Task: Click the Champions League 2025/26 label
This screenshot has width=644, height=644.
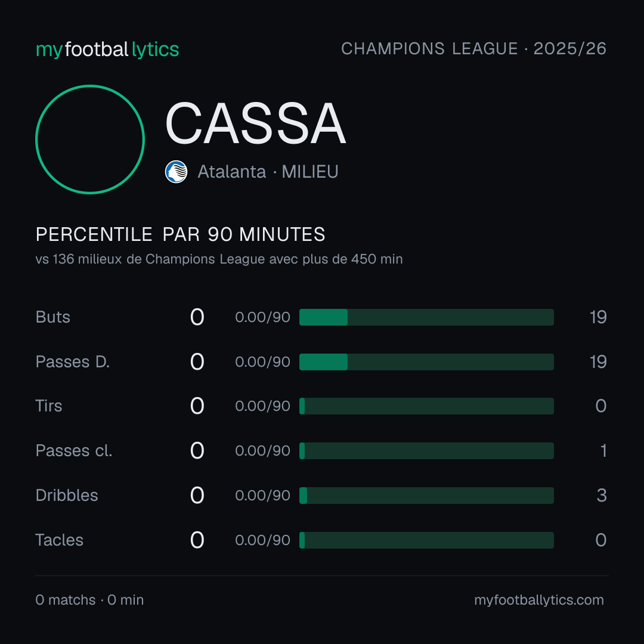Action: tap(473, 49)
